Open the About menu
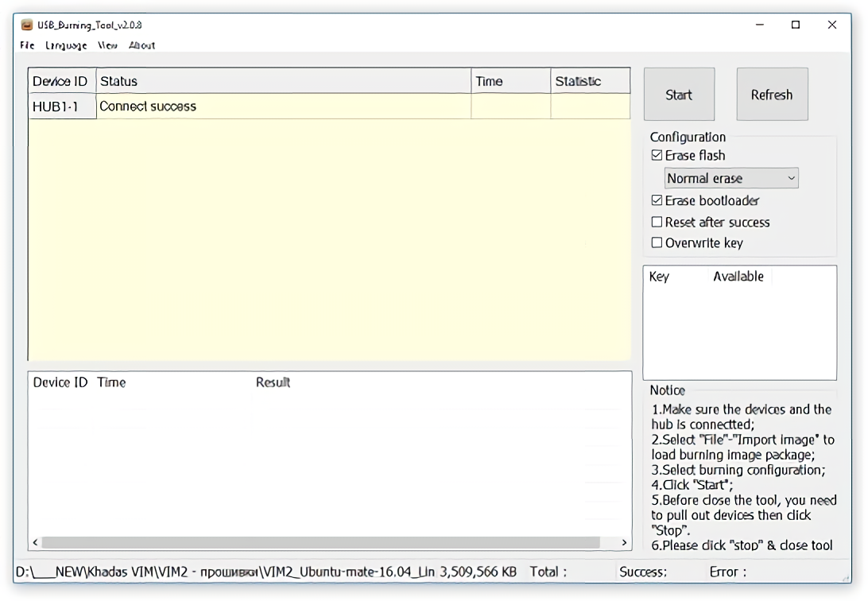This screenshot has height=601, width=868. [142, 45]
